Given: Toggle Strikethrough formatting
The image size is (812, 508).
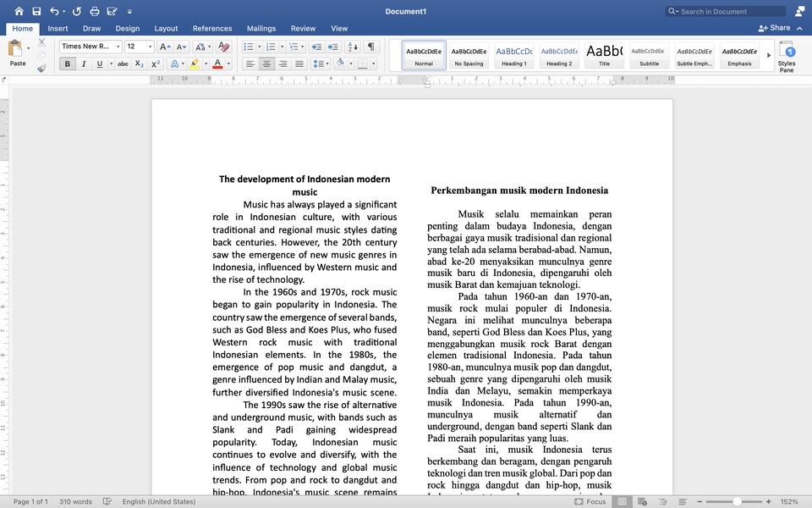Looking at the screenshot, I should [123, 63].
